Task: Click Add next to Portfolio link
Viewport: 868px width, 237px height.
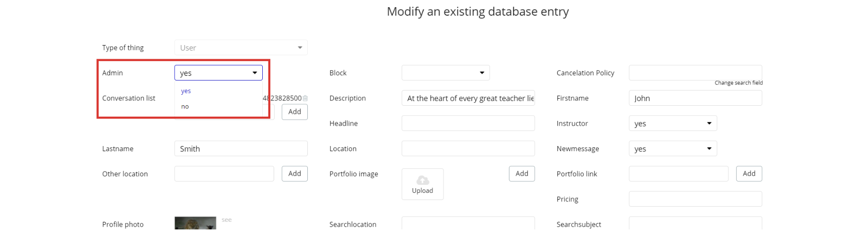Action: (x=749, y=174)
